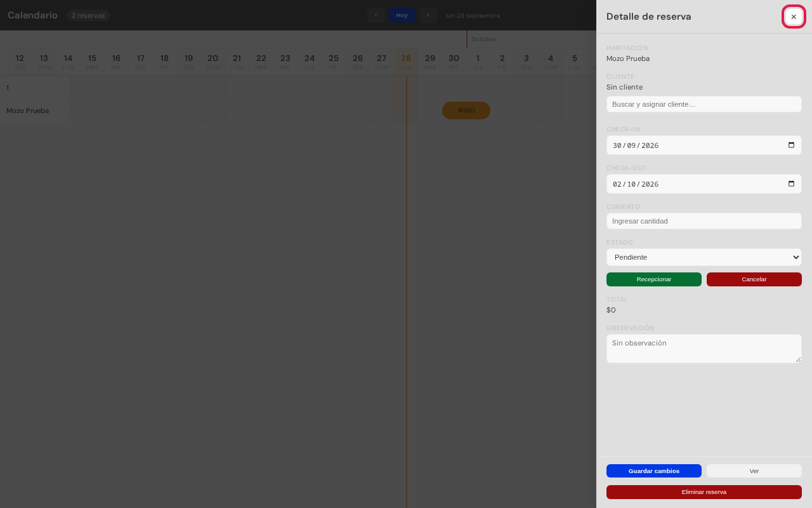Click Mozo Prueba under Habitación in panel
This screenshot has height=508, width=812.
(x=628, y=58)
